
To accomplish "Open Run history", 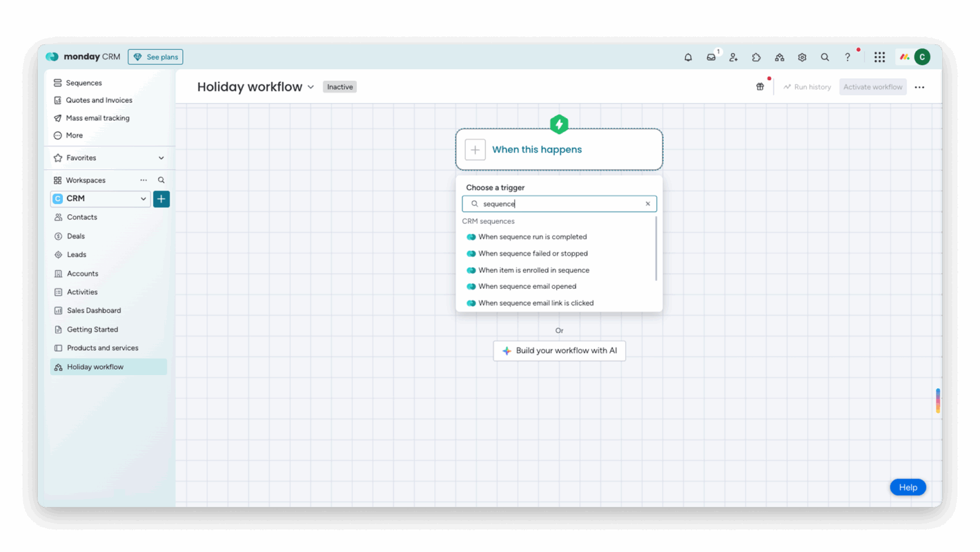I will (807, 87).
